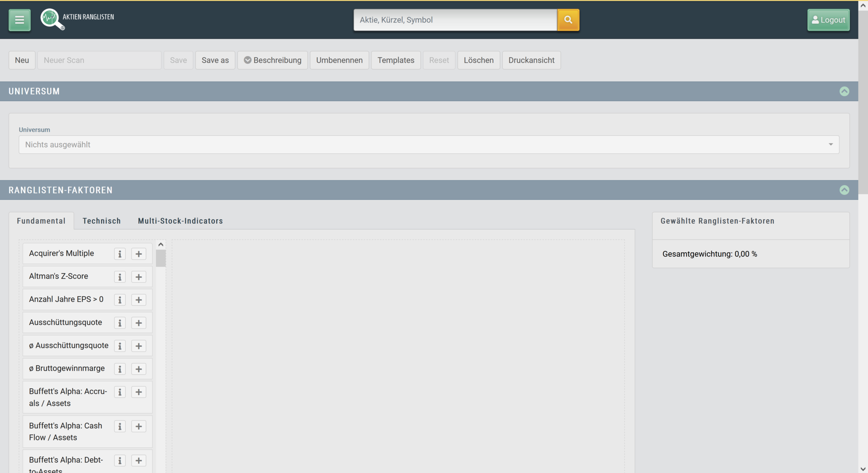This screenshot has height=473, width=868.
Task: Add Altman's Z-Score factor
Action: point(139,277)
